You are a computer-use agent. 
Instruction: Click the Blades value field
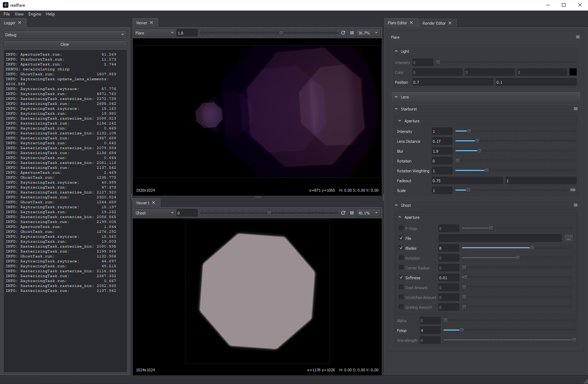pos(449,248)
